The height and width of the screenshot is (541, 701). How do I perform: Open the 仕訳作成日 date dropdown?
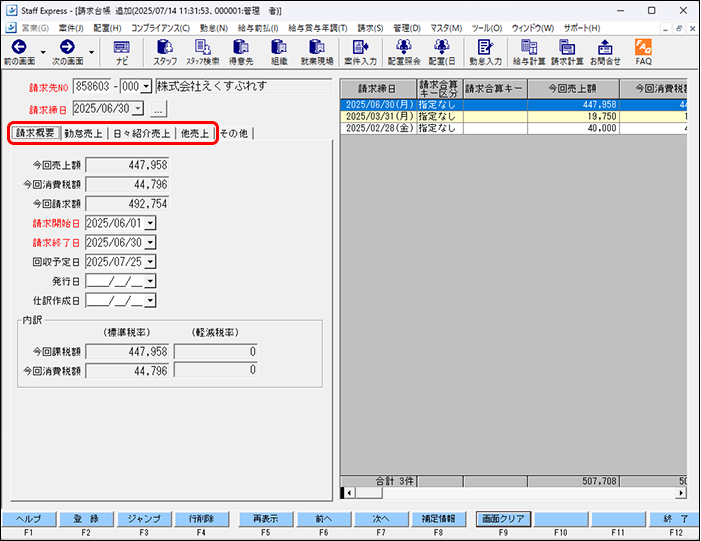[150, 300]
